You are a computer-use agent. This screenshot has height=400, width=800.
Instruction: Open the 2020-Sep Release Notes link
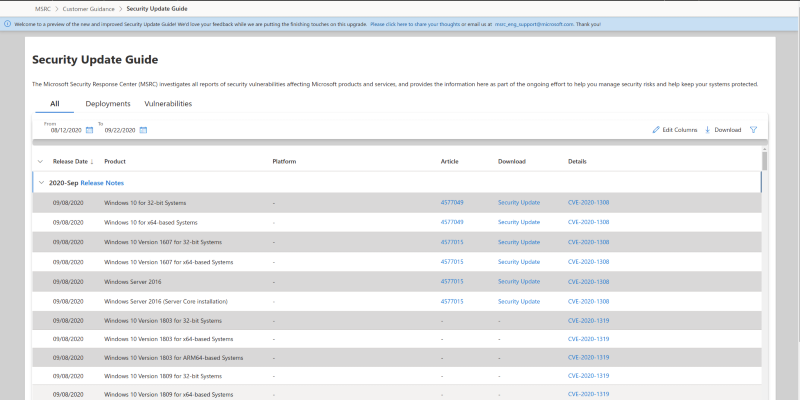[x=102, y=183]
